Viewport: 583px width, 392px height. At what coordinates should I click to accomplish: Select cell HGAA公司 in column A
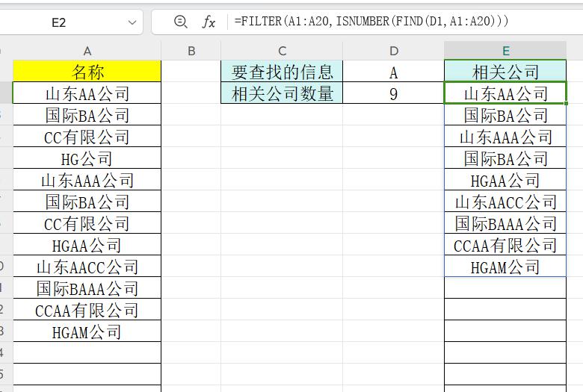(87, 244)
